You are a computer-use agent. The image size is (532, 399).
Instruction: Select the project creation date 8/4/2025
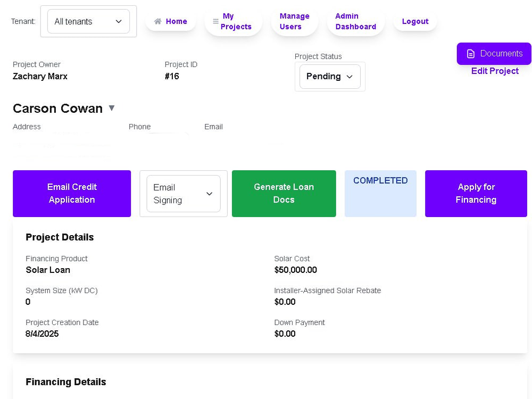(x=42, y=334)
